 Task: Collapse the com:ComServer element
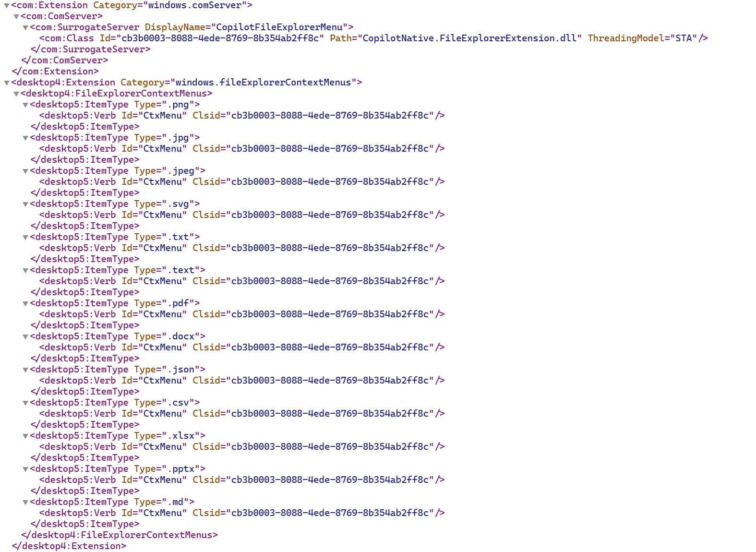pos(16,17)
